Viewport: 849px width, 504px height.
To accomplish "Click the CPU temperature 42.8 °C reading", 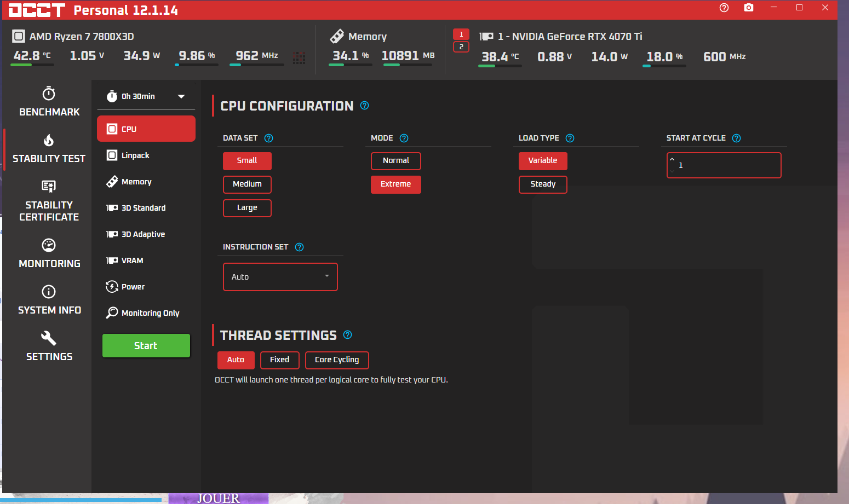I will coord(32,56).
